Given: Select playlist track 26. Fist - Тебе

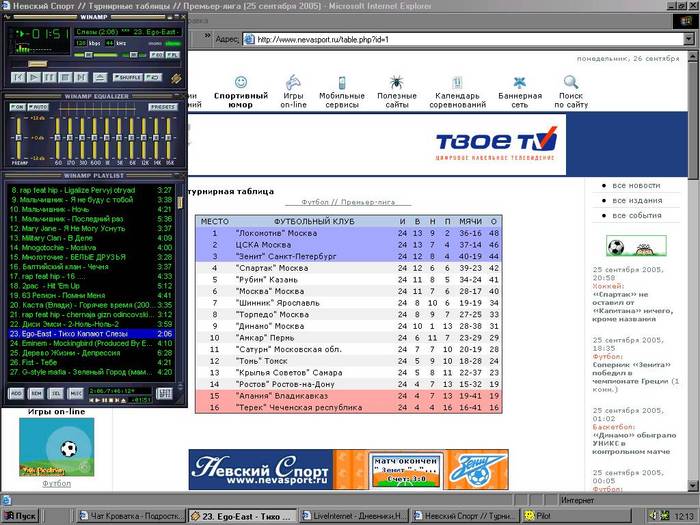Looking at the screenshot, I should (x=91, y=362).
